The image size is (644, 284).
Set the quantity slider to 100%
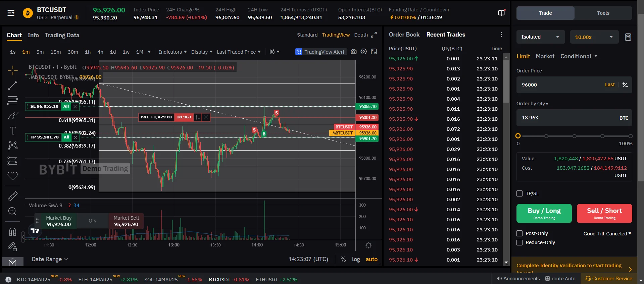pyautogui.click(x=631, y=136)
